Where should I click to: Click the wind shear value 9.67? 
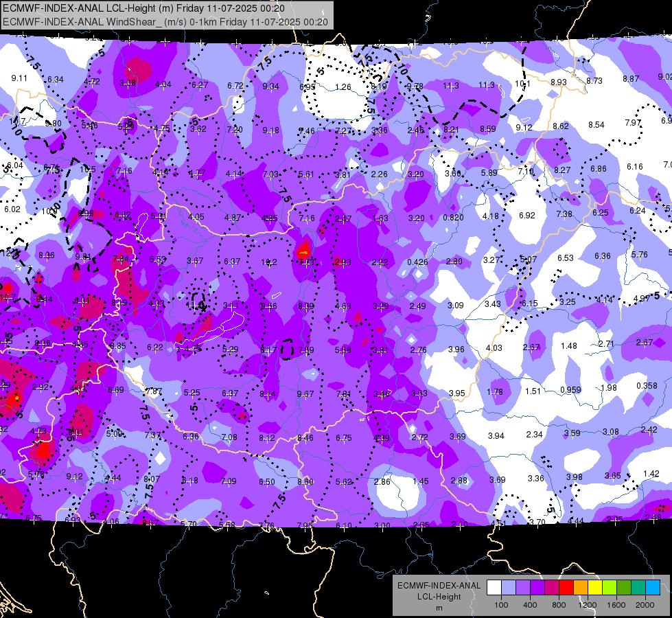coord(305,393)
